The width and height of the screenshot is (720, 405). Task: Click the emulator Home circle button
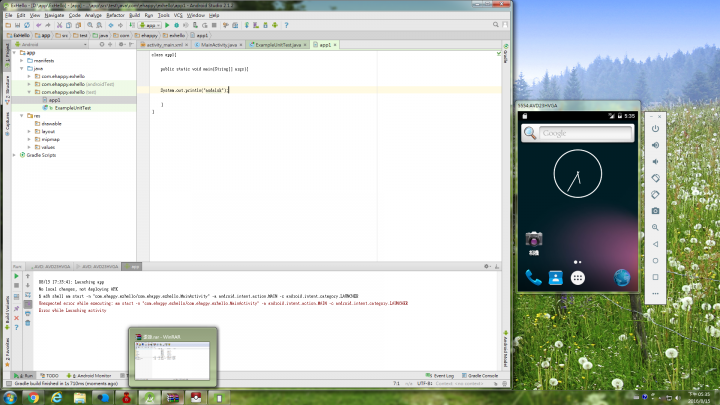(x=655, y=260)
